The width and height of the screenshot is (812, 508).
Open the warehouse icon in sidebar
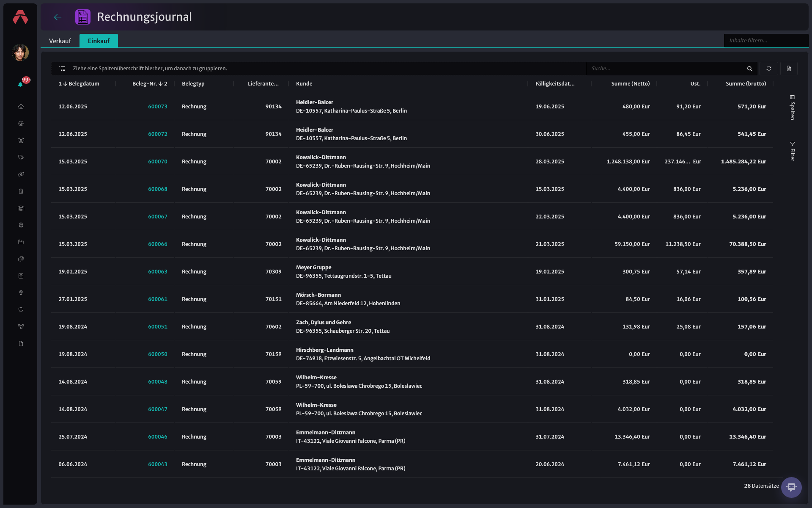(21, 208)
